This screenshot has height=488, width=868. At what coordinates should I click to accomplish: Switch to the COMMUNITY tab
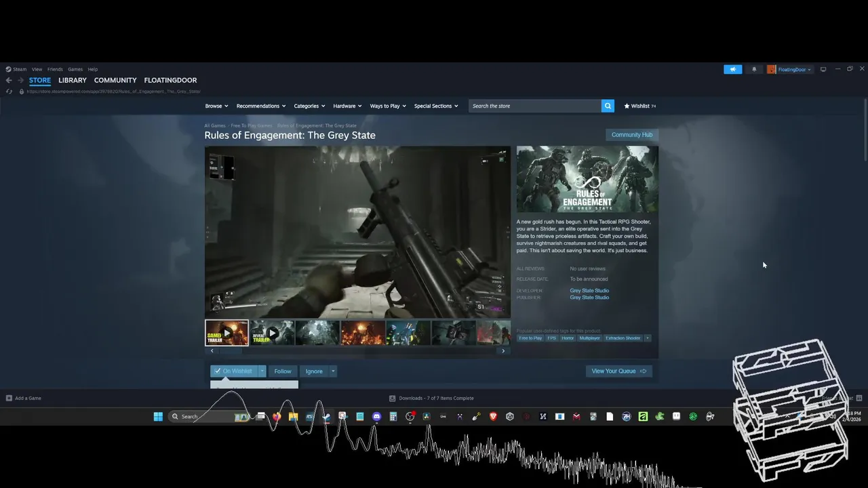[x=115, y=80]
